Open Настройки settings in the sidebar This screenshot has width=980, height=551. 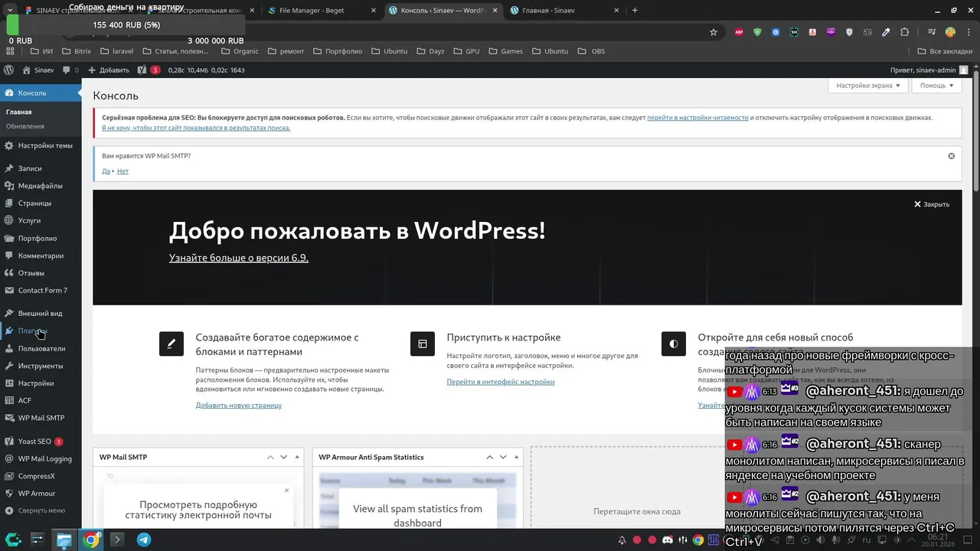[x=41, y=383]
